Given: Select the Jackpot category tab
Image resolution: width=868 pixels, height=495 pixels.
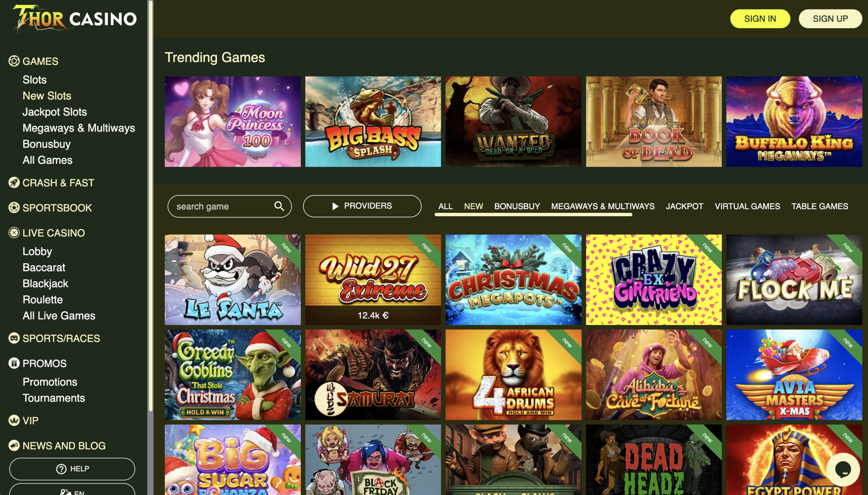Looking at the screenshot, I should (x=684, y=206).
